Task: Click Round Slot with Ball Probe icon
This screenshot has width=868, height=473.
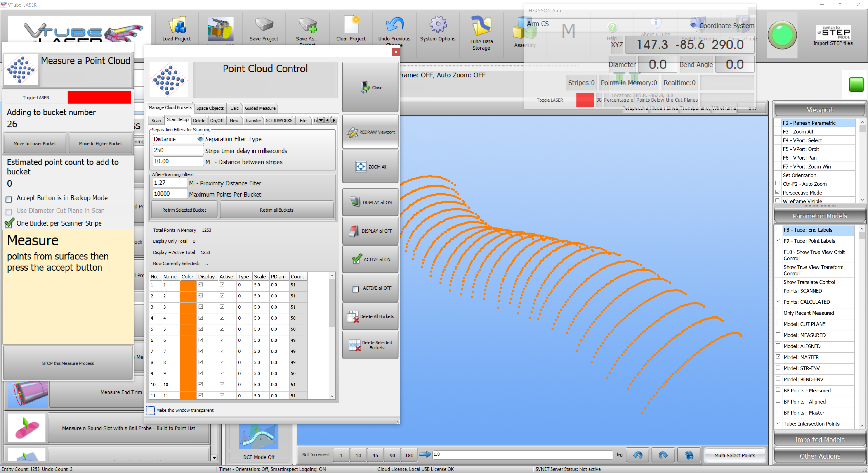Action: coord(27,428)
